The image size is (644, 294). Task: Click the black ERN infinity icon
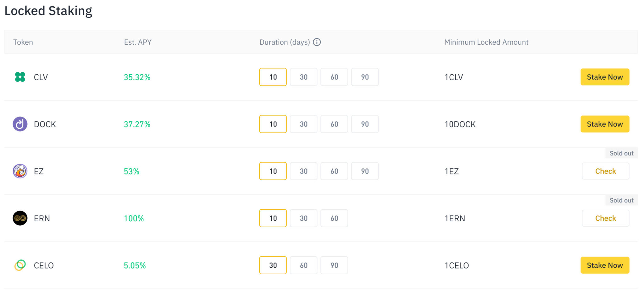point(20,218)
